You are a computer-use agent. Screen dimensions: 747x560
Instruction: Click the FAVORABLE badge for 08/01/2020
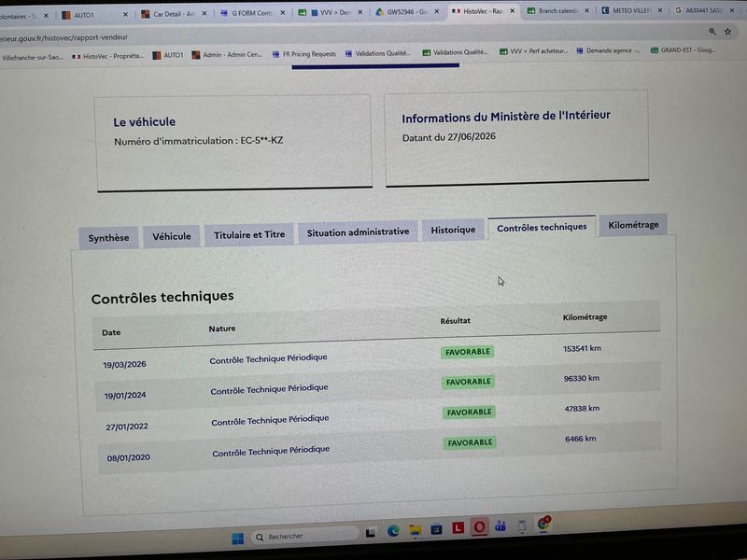click(471, 442)
